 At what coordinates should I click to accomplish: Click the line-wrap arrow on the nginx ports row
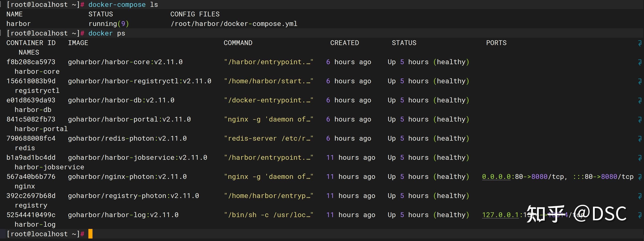pos(639,177)
